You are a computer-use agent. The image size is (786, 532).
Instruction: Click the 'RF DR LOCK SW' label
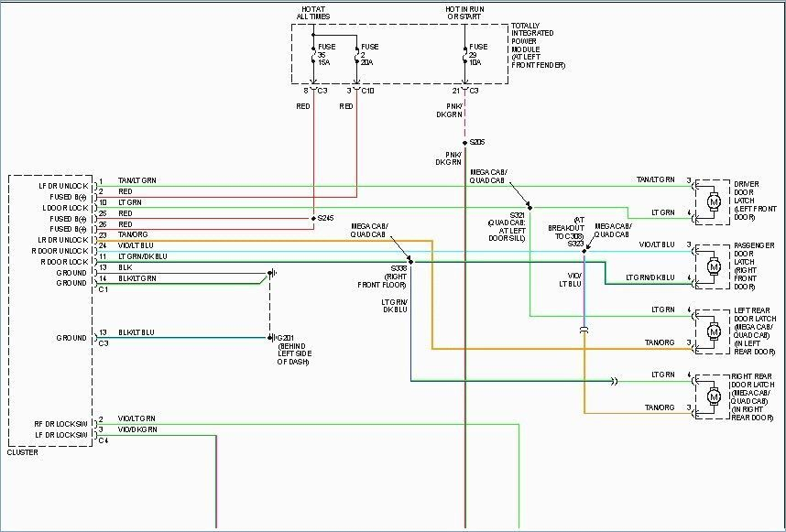coord(61,424)
